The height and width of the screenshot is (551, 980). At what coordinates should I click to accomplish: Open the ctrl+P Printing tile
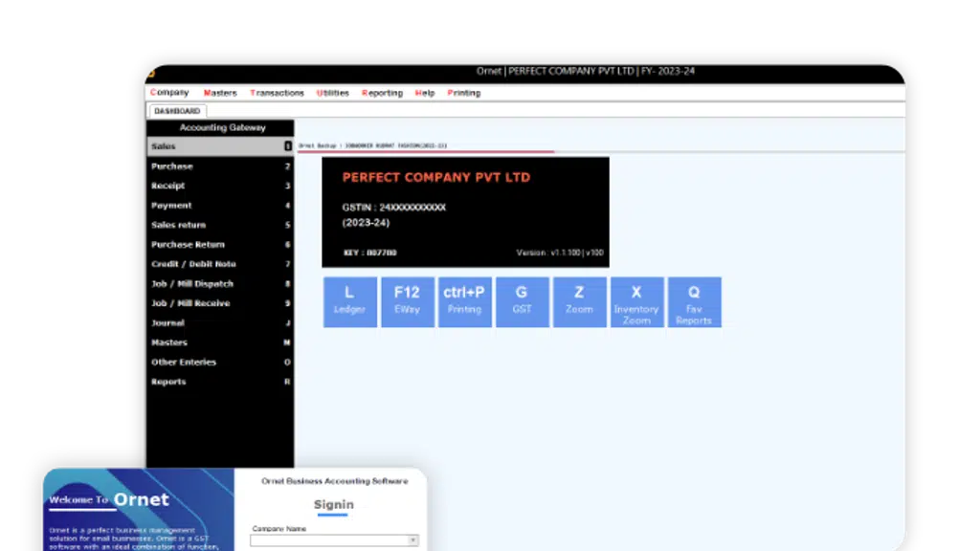[464, 302]
